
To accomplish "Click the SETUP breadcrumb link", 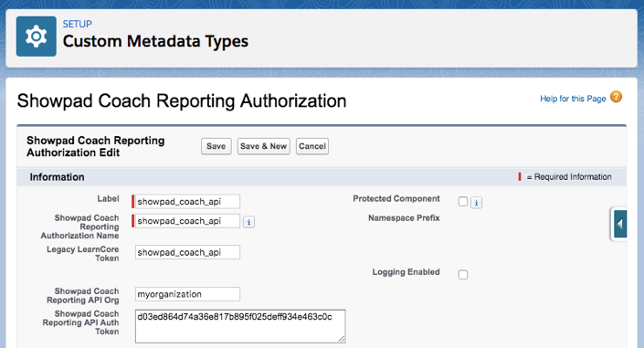I will [x=78, y=24].
